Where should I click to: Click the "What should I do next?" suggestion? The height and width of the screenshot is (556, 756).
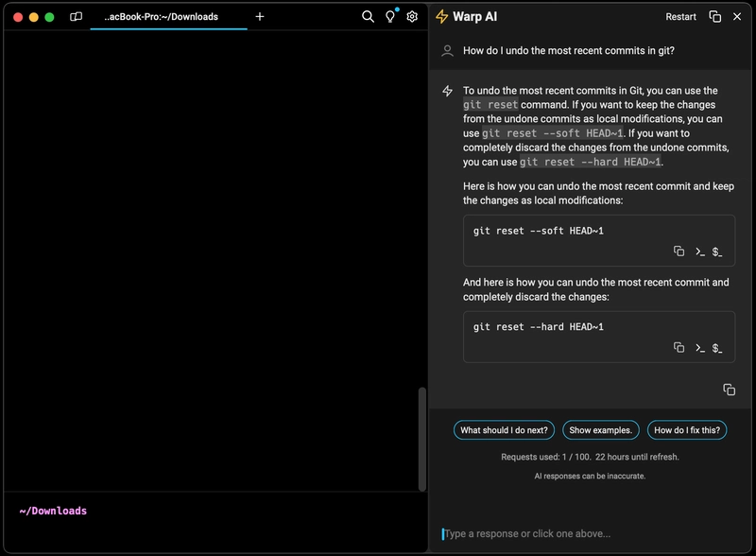[x=504, y=430]
